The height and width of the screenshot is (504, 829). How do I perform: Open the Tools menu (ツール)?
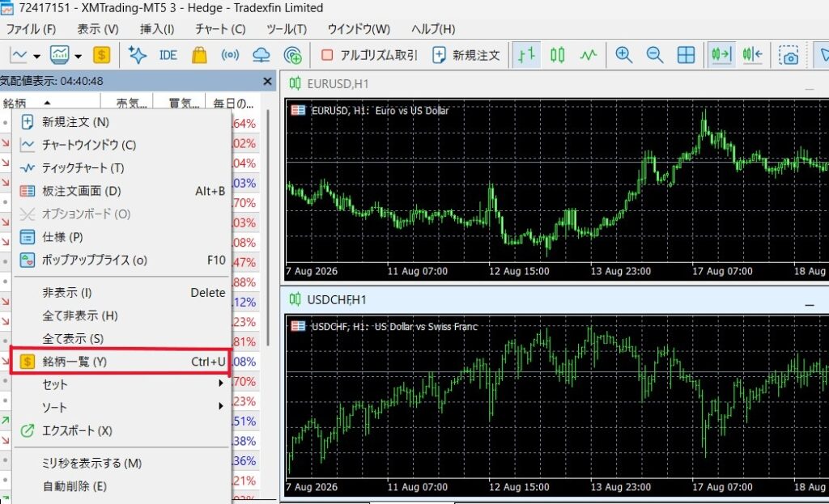coord(287,29)
